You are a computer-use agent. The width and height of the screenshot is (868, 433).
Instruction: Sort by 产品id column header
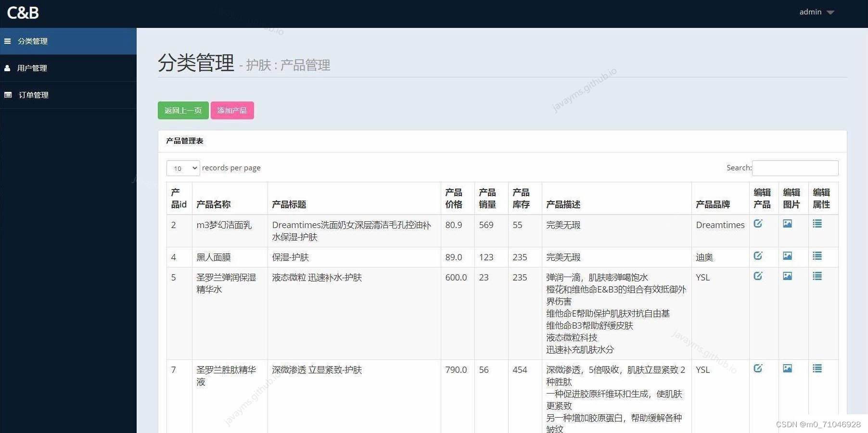pyautogui.click(x=179, y=198)
